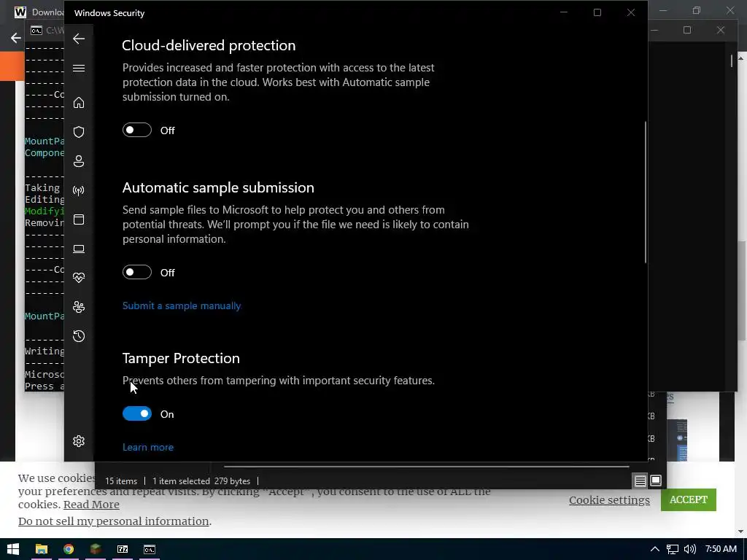This screenshot has height=560, width=747.
Task: Open Device security laptop icon
Action: coord(79,249)
